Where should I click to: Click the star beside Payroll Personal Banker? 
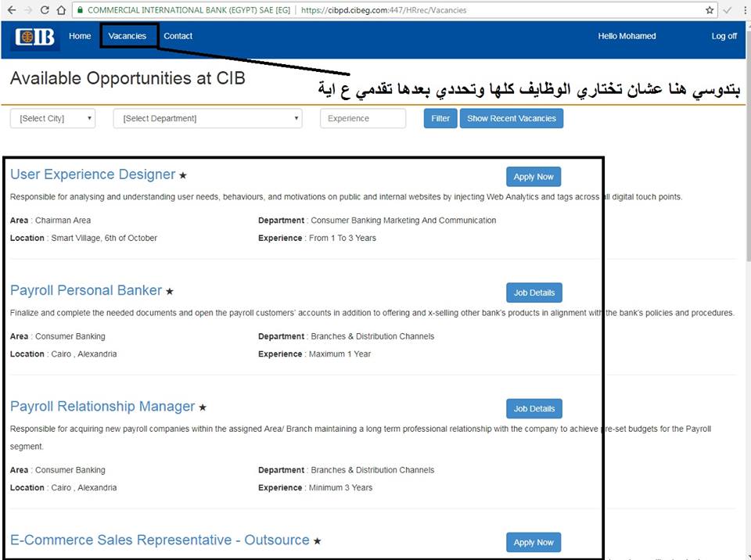coord(170,291)
